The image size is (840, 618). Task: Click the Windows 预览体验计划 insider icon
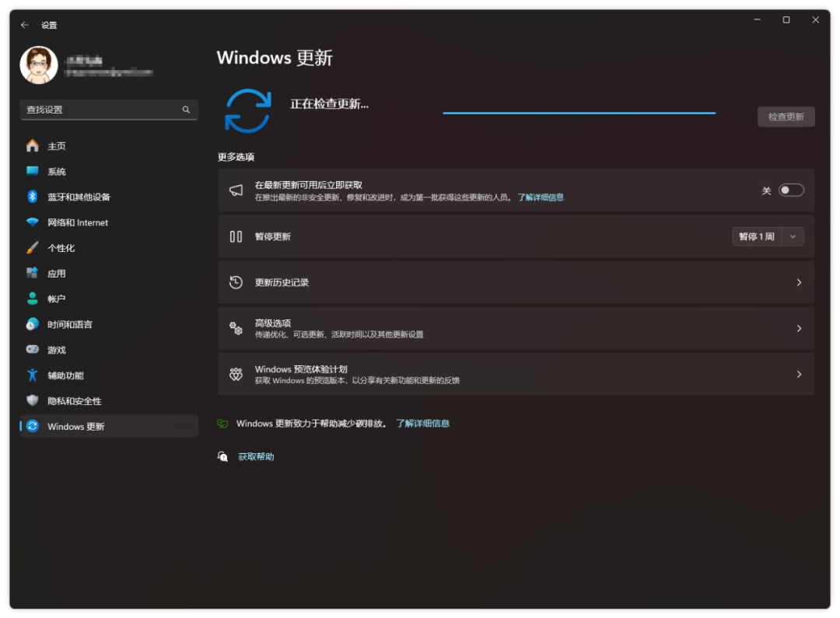pyautogui.click(x=236, y=375)
